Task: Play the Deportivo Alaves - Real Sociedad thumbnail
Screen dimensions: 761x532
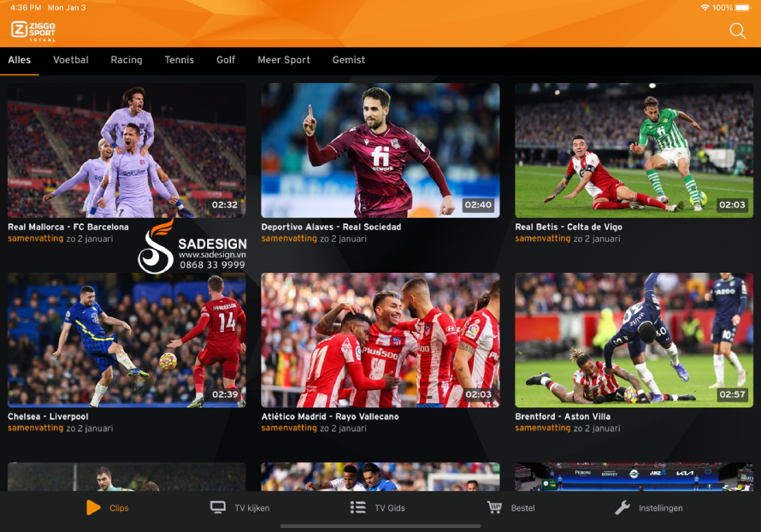Action: [x=380, y=150]
